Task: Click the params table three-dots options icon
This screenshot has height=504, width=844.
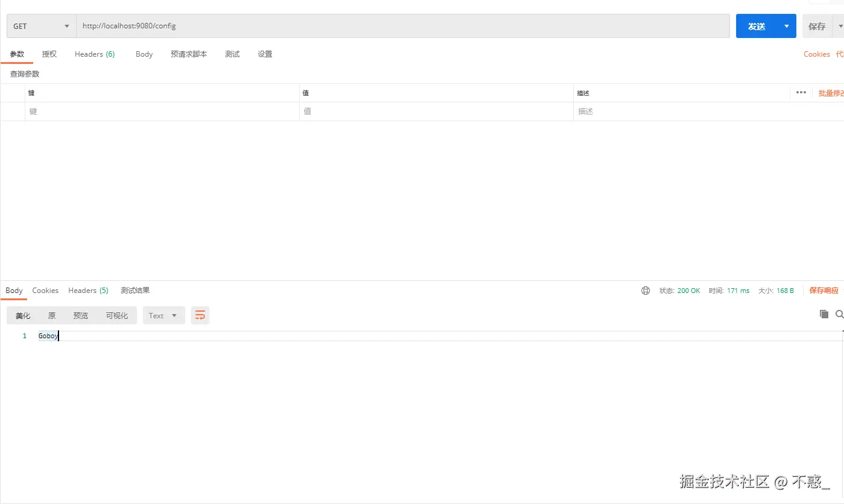Action: pyautogui.click(x=801, y=93)
